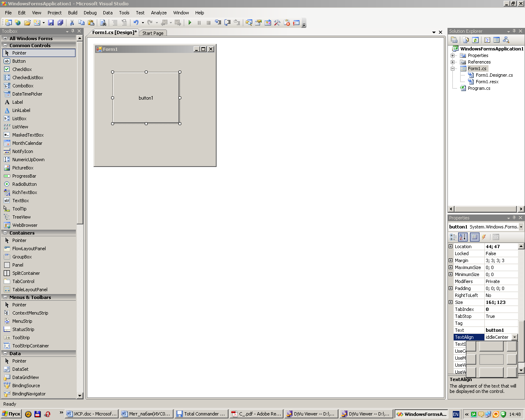This screenshot has height=420, width=525.
Task: Click the Save floppy disk icon
Action: pos(51,23)
